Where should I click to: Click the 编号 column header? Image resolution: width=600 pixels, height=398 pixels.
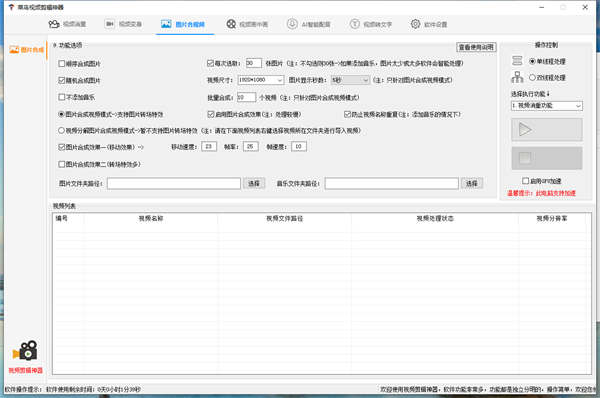pyautogui.click(x=62, y=218)
